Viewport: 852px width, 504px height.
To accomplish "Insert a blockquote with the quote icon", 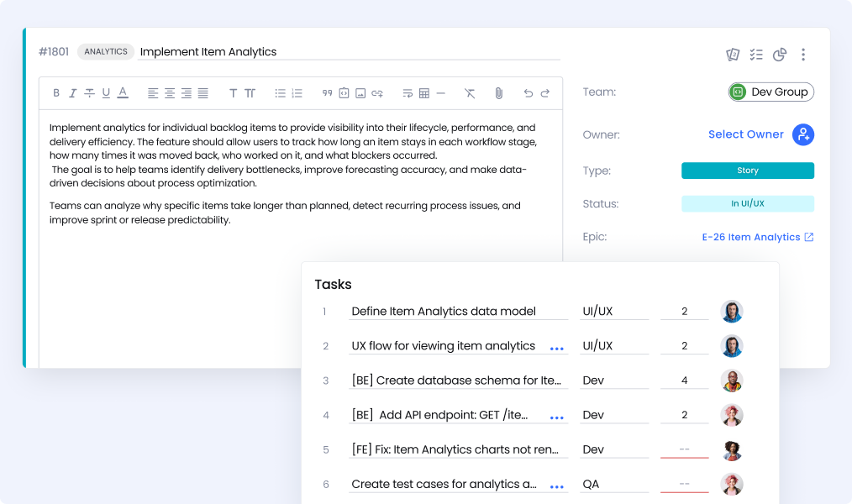I will click(327, 93).
